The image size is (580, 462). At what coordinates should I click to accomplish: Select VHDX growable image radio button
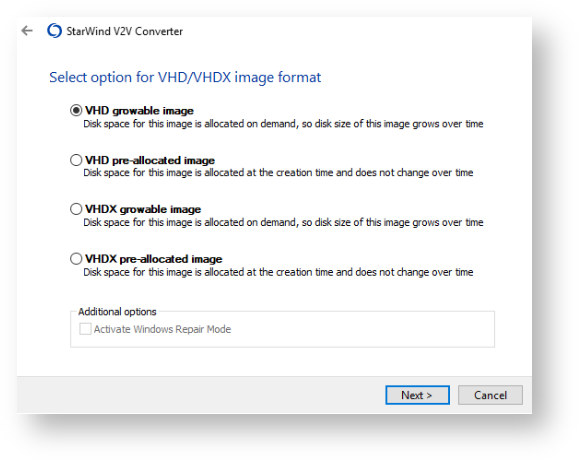click(x=76, y=209)
